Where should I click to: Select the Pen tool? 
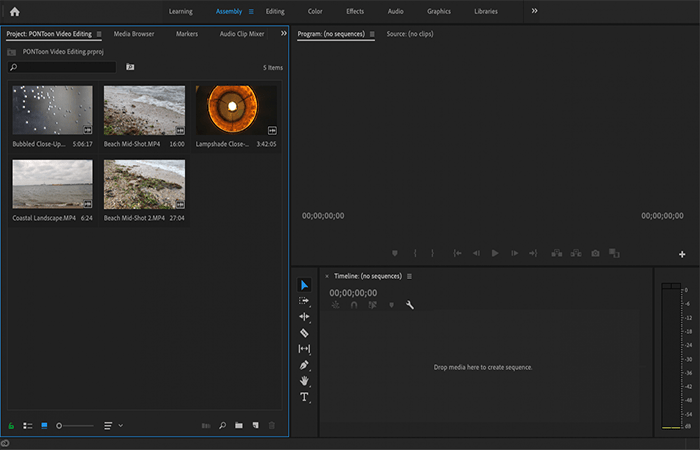pyautogui.click(x=304, y=365)
